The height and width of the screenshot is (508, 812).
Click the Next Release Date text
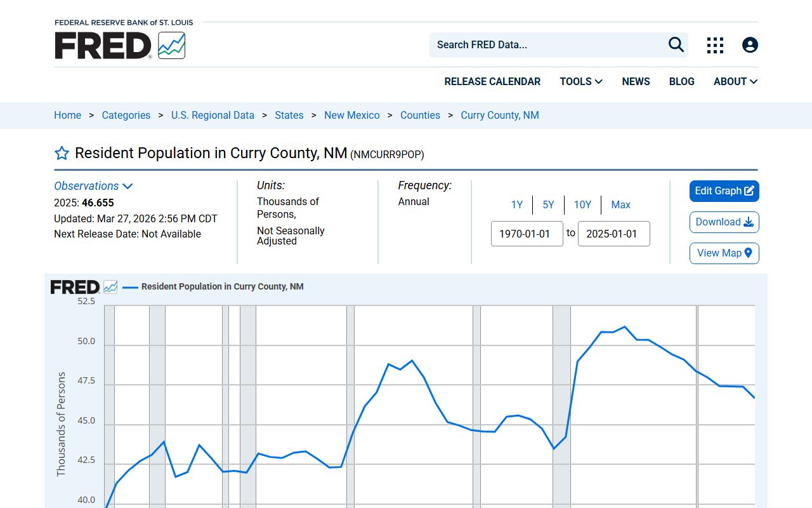point(128,234)
